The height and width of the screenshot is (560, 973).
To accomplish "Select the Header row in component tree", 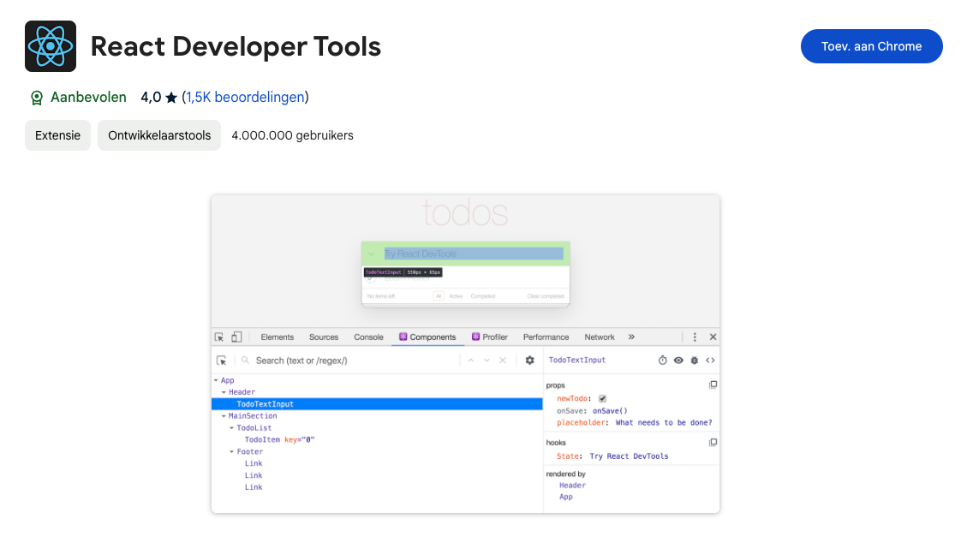I will point(377,392).
